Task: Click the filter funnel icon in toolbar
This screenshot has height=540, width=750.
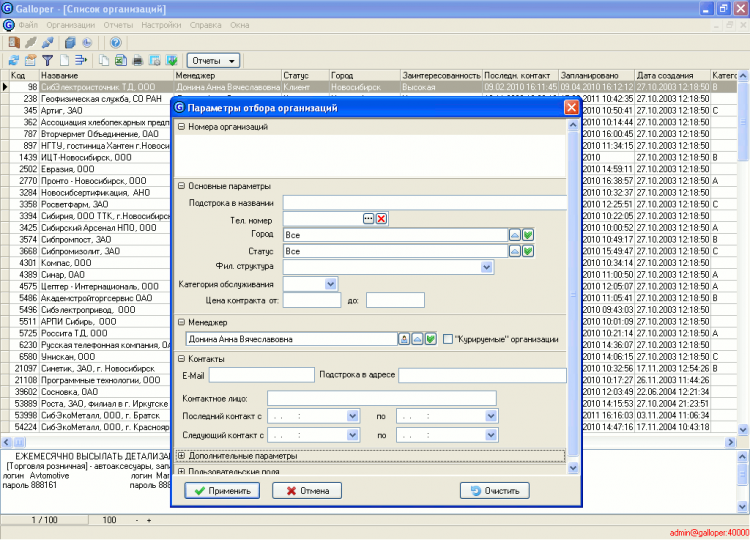Action: tap(47, 61)
